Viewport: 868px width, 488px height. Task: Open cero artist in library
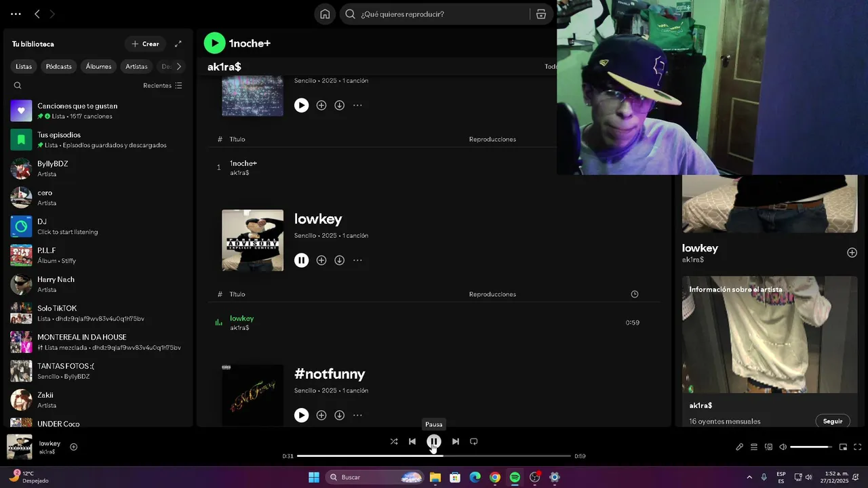click(x=98, y=197)
